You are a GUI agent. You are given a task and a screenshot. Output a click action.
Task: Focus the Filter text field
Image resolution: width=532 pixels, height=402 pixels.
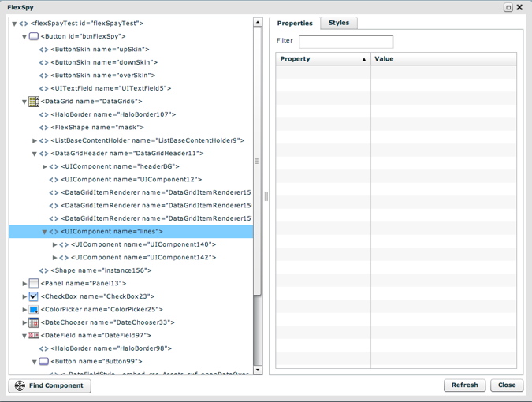click(346, 41)
